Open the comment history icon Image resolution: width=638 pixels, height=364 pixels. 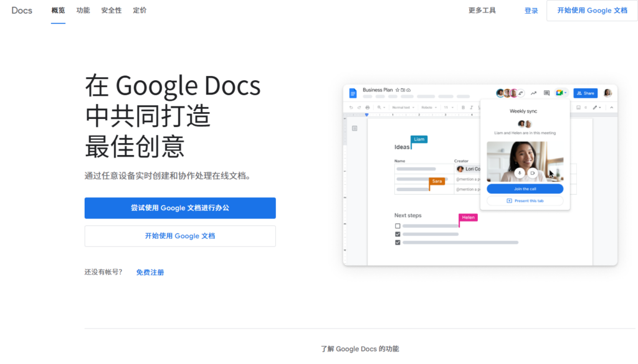pos(546,93)
